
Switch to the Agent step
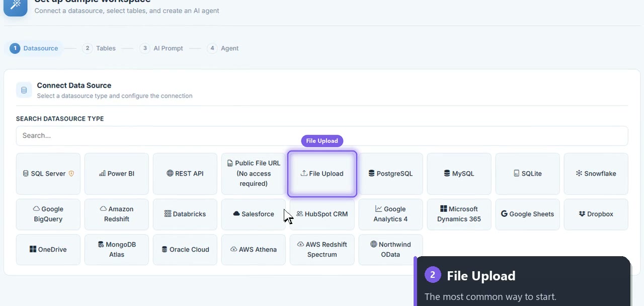coord(223,48)
